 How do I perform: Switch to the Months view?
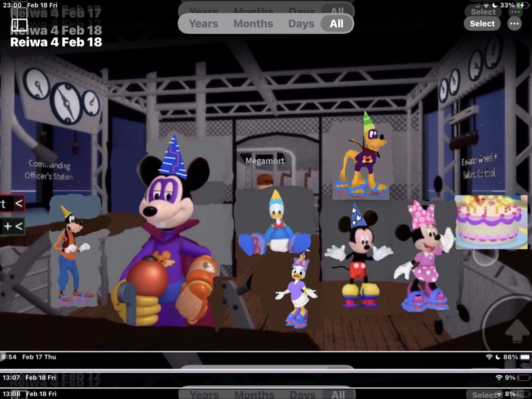(x=253, y=23)
